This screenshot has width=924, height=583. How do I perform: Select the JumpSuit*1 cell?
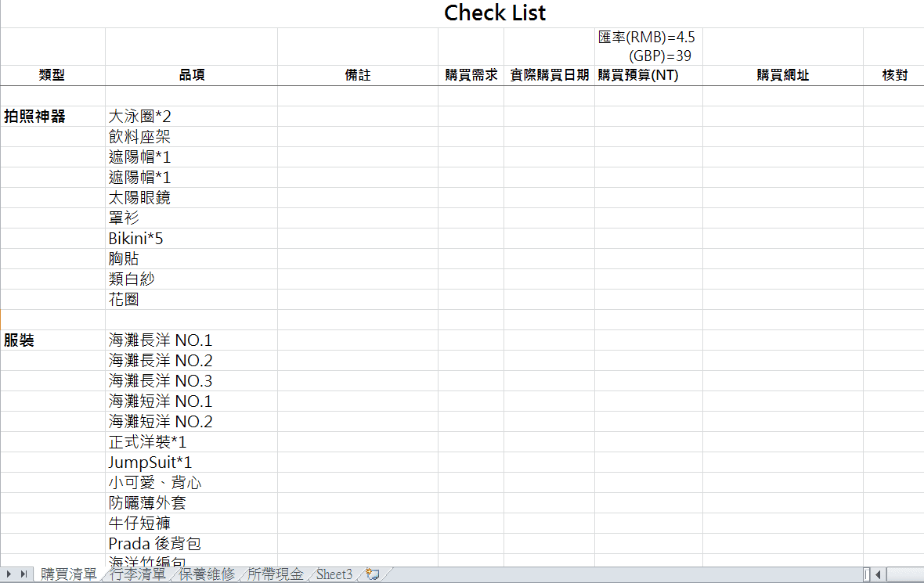tap(192, 462)
